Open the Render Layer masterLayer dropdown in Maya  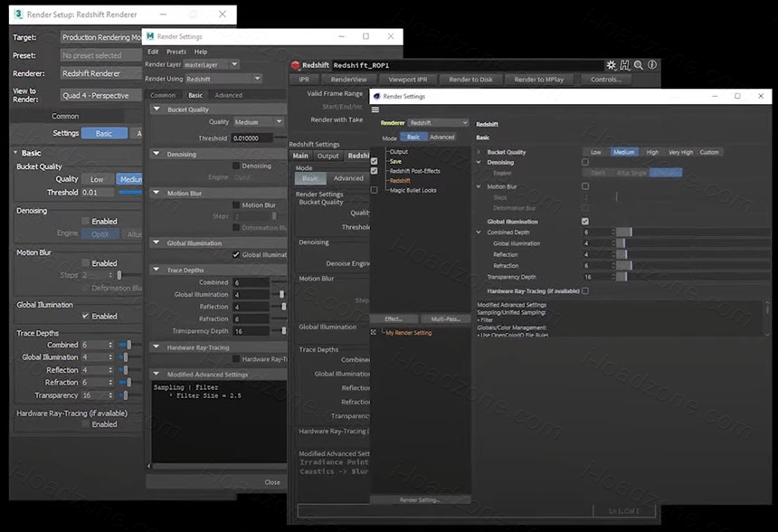(212, 64)
